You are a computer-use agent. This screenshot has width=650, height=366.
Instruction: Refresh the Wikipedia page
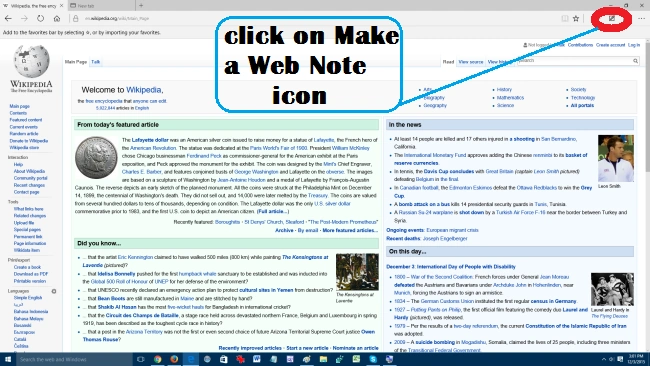[x=40, y=18]
